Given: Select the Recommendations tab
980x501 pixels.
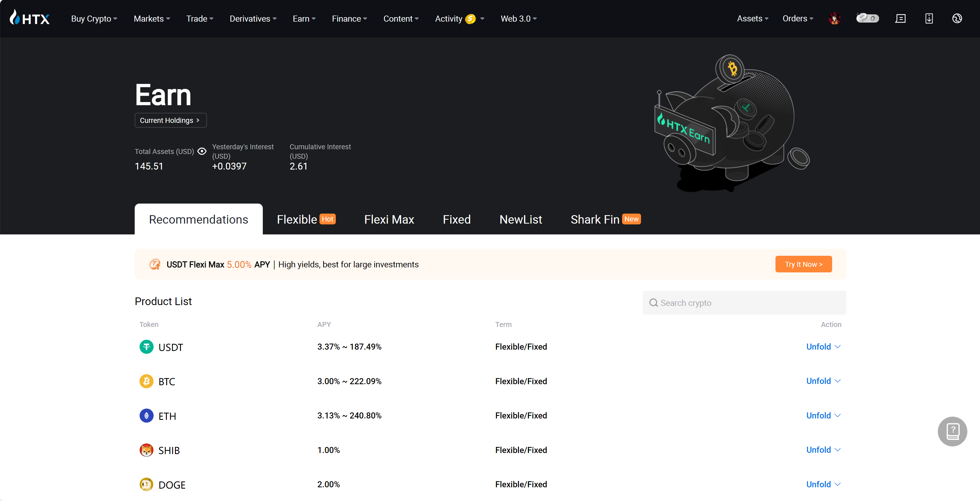Looking at the screenshot, I should coord(198,219).
